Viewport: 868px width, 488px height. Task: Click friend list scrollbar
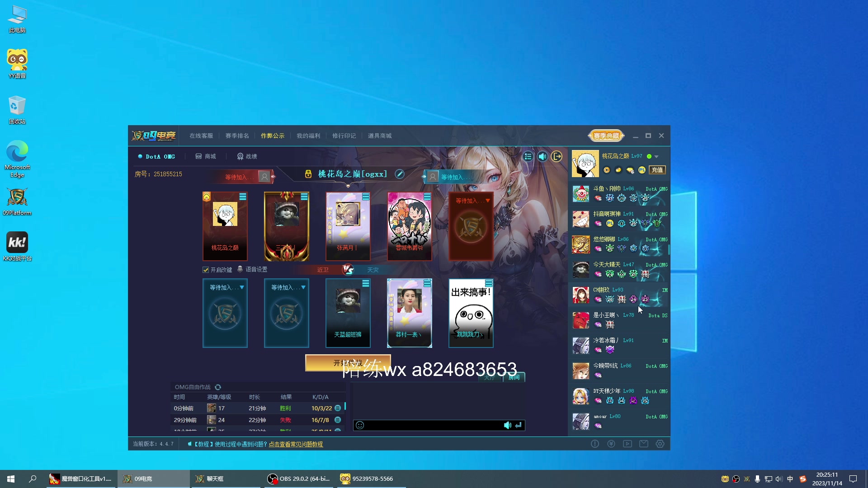click(669, 249)
